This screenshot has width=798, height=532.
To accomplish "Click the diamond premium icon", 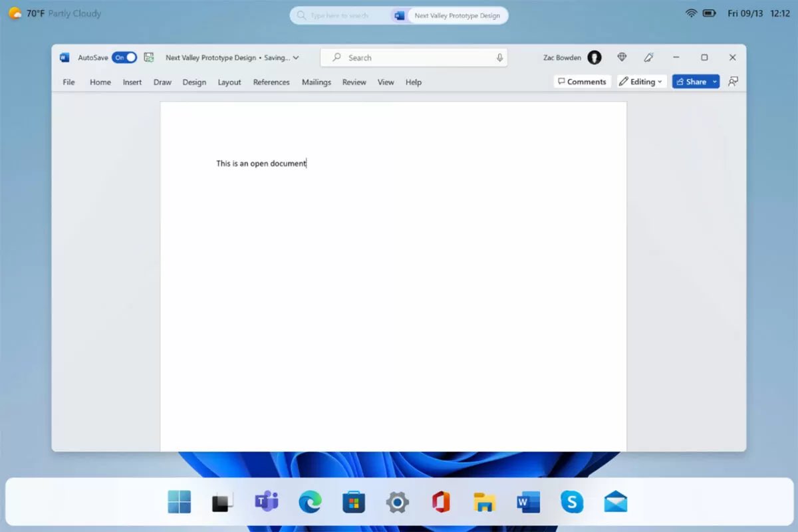I will [x=622, y=58].
